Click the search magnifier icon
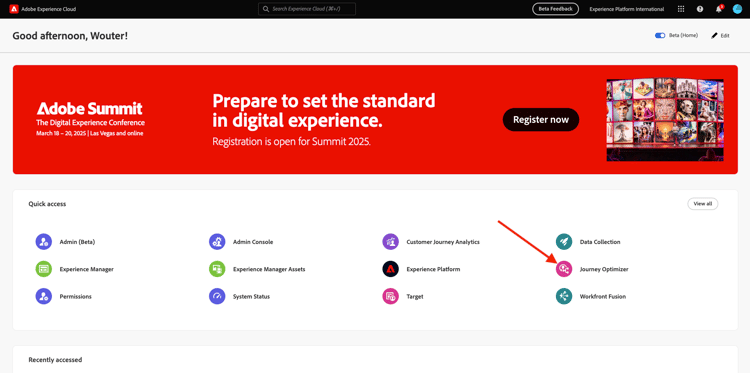Screen dimensions: 750x373 tap(266, 9)
